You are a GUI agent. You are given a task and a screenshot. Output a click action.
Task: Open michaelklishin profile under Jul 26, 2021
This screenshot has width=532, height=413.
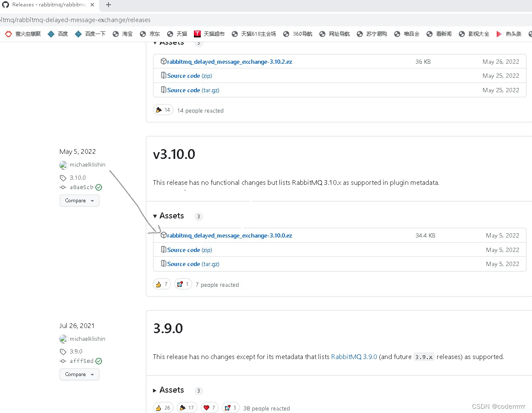88,339
